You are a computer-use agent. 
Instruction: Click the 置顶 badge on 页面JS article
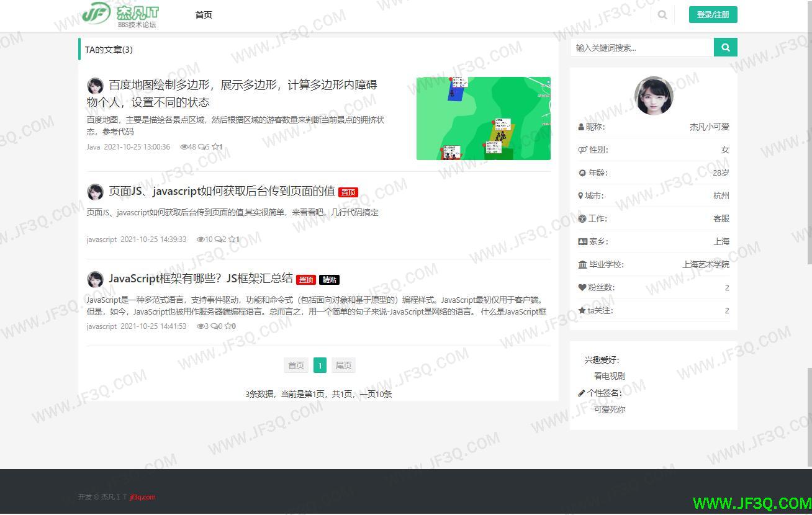click(348, 192)
